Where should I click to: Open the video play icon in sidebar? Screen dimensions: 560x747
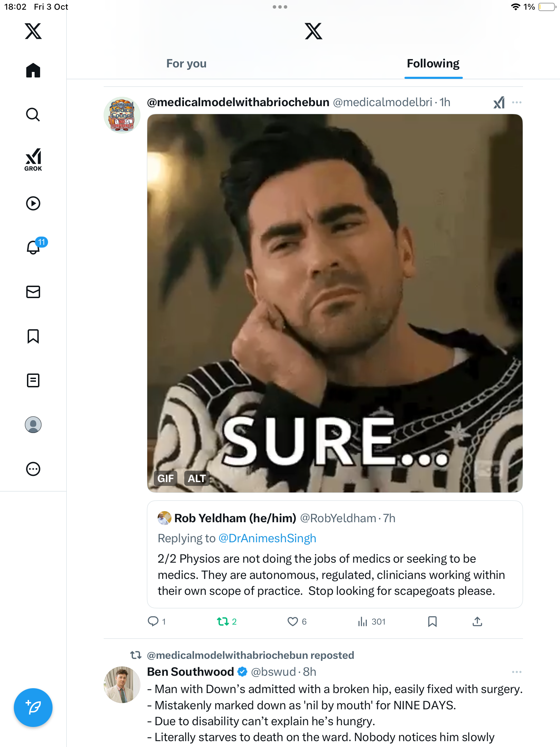pyautogui.click(x=33, y=203)
